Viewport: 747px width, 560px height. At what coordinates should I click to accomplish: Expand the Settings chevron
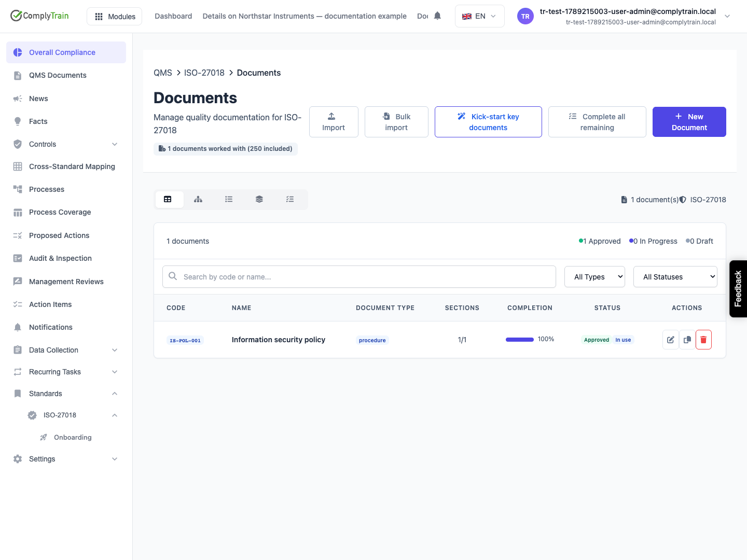point(115,459)
